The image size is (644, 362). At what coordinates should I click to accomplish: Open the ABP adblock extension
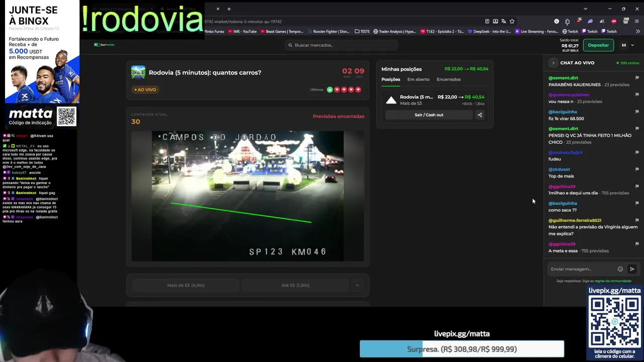point(614,21)
